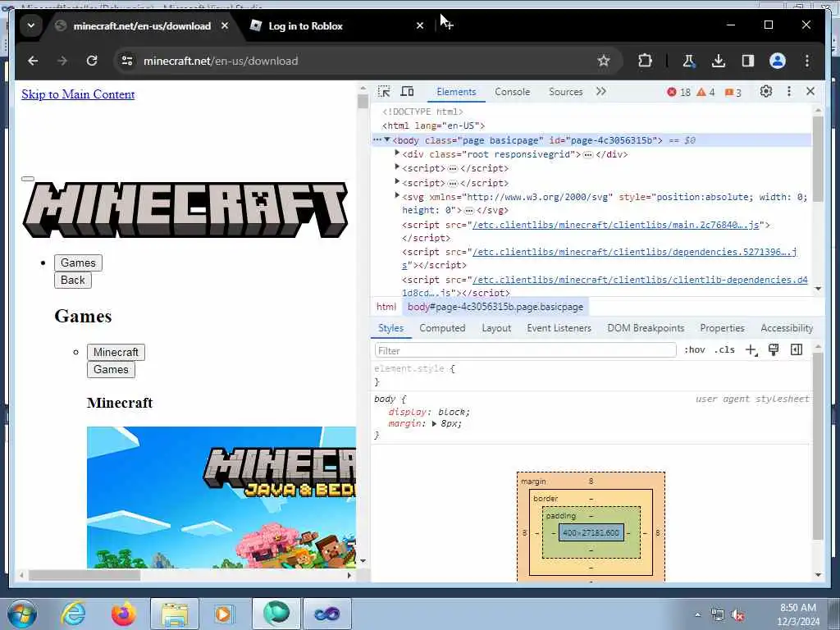This screenshot has height=630, width=840.
Task: Open Chrome Labs flask icon
Action: click(688, 61)
